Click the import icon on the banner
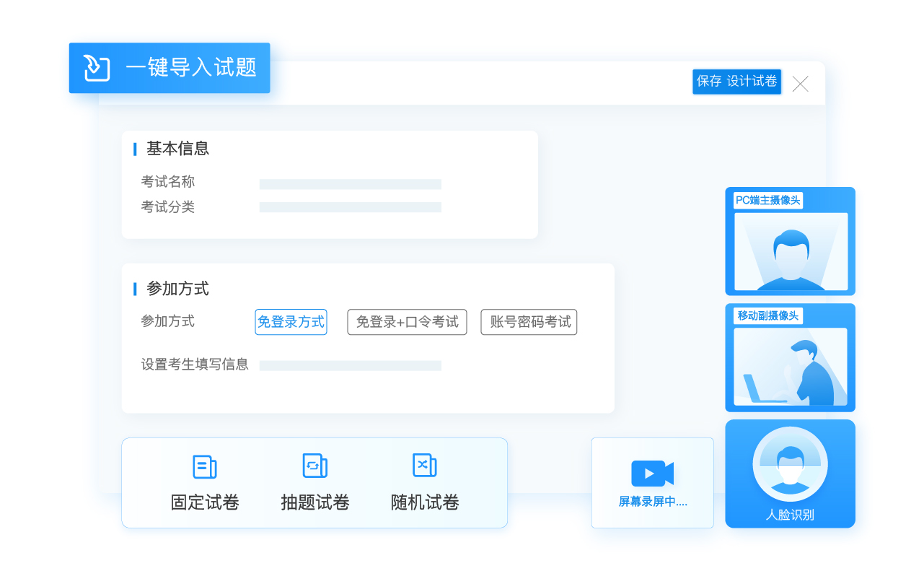 pyautogui.click(x=97, y=68)
